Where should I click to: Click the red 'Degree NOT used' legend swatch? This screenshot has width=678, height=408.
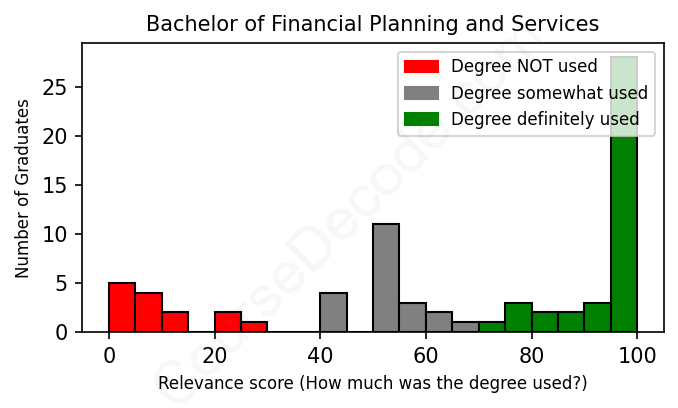[421, 67]
